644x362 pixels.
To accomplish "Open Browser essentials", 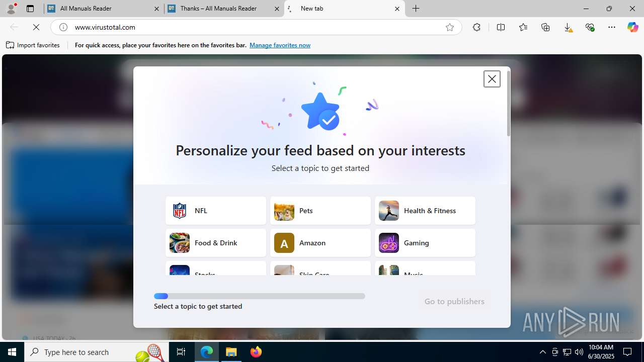I will click(590, 27).
